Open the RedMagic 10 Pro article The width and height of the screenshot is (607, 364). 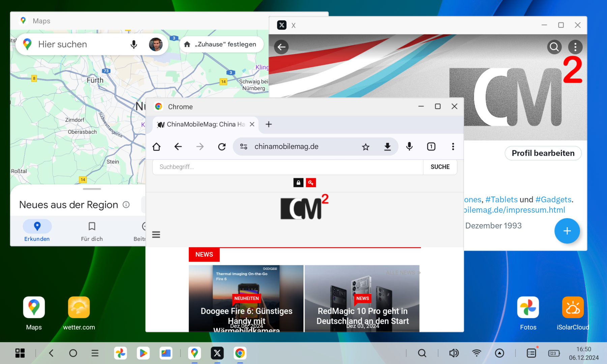coord(362,299)
